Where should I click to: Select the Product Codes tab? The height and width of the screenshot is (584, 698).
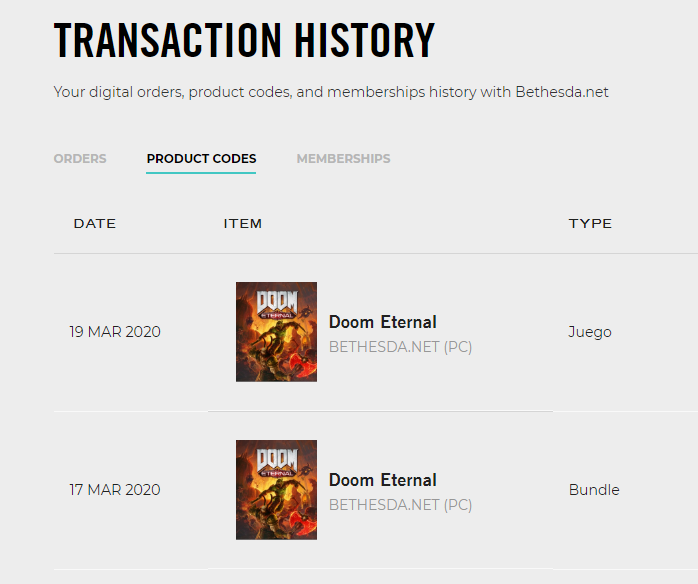[x=201, y=159]
